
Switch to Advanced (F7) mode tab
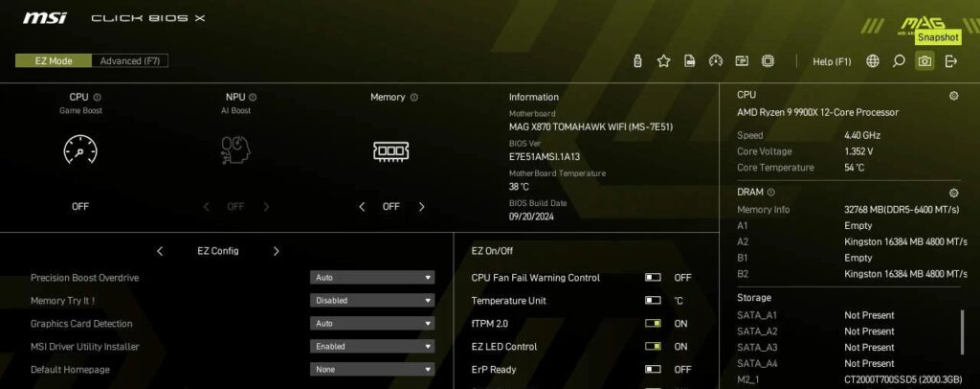tap(130, 60)
